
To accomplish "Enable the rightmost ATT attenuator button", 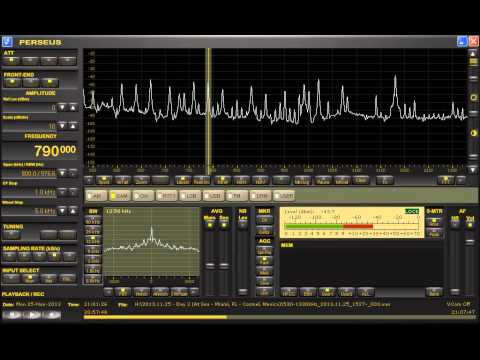I will coord(68,61).
